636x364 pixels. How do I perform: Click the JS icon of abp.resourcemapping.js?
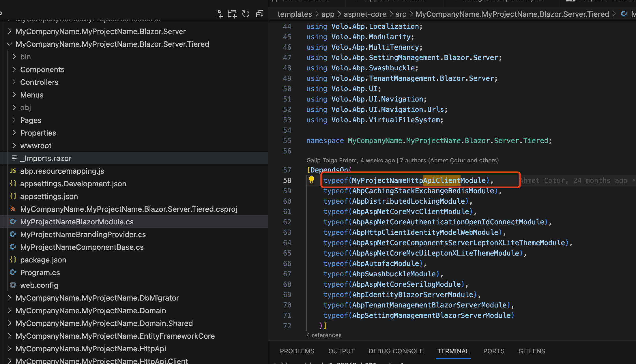pyautogui.click(x=13, y=171)
